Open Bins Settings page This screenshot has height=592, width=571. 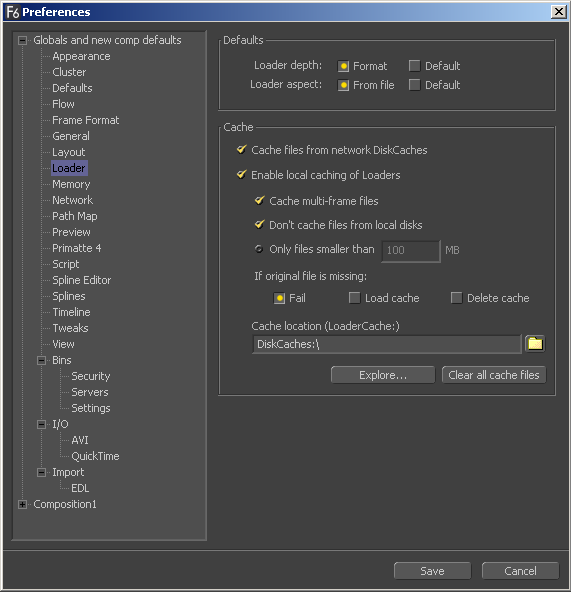[91, 408]
